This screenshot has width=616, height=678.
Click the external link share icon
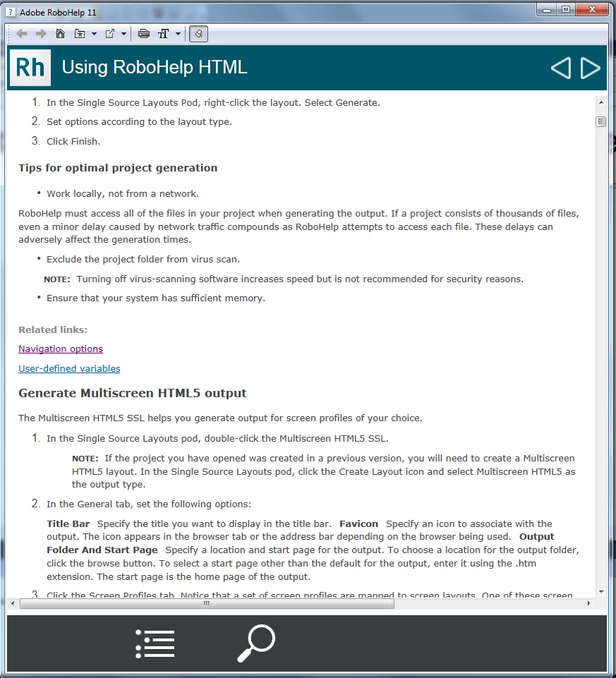click(110, 34)
